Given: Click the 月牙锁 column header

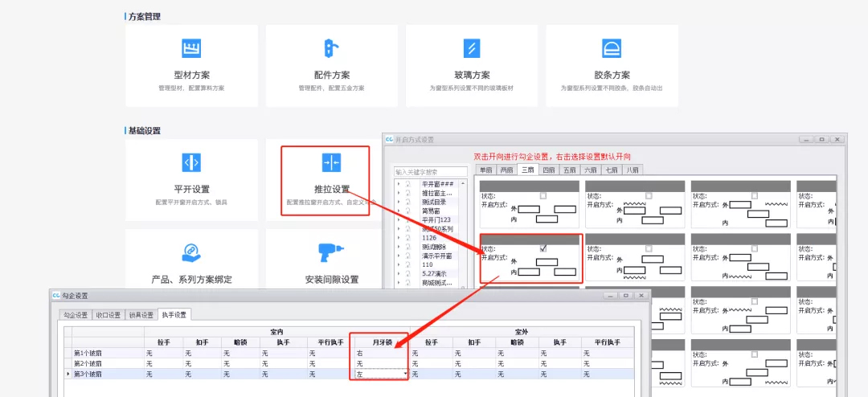Looking at the screenshot, I should click(382, 342).
